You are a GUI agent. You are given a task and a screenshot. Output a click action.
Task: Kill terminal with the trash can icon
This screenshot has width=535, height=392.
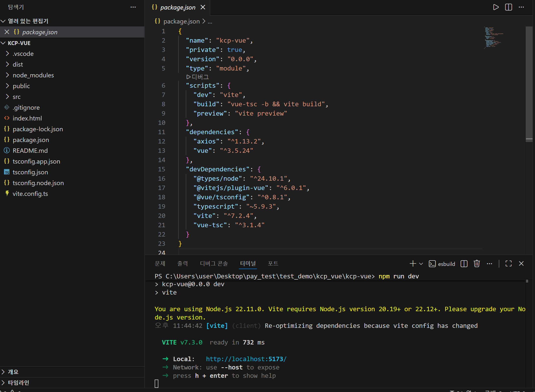[477, 264]
